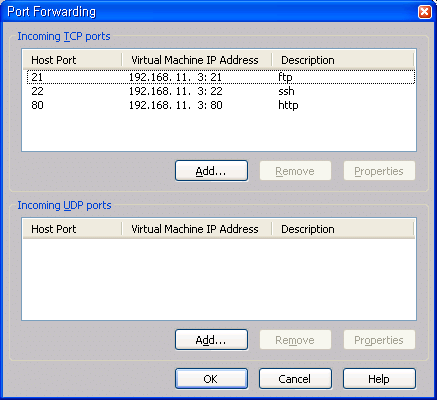This screenshot has height=400, width=437.
Task: Confirm settings with the OK button
Action: pos(211,379)
